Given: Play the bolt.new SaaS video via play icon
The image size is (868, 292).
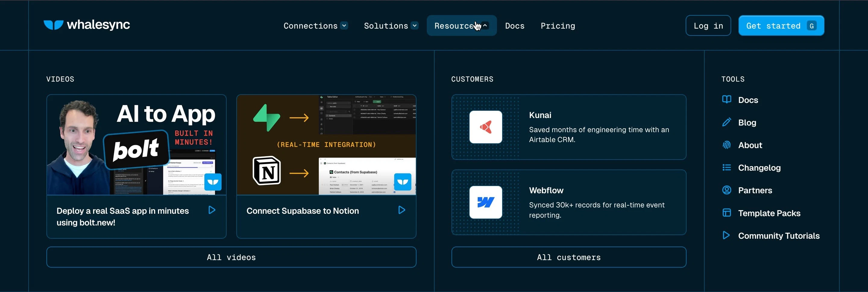Looking at the screenshot, I should coord(212,210).
